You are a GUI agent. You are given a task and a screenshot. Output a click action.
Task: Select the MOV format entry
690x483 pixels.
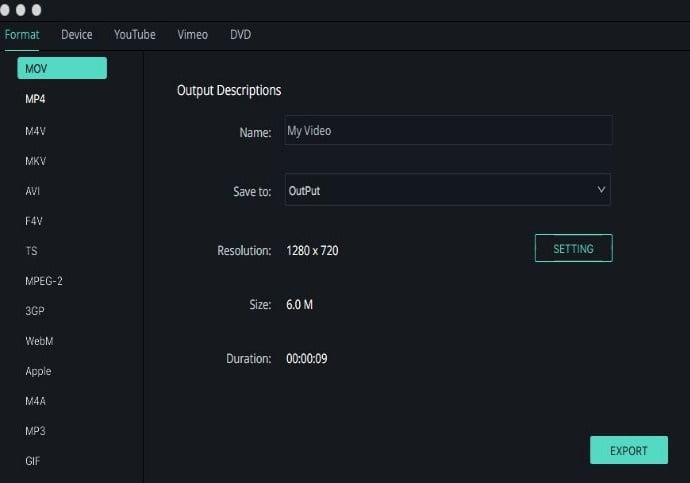(x=62, y=68)
